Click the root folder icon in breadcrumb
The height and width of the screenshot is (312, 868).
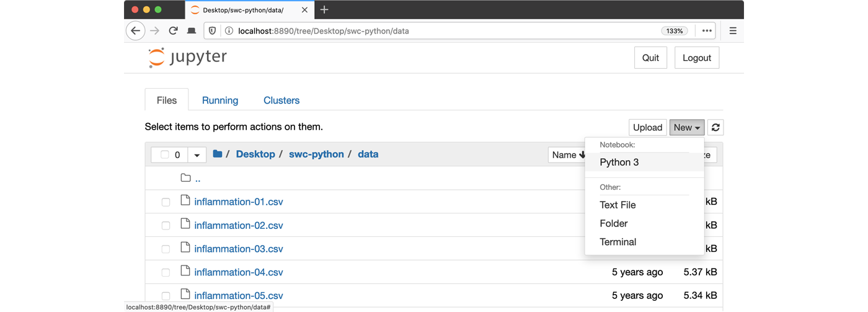pos(217,154)
